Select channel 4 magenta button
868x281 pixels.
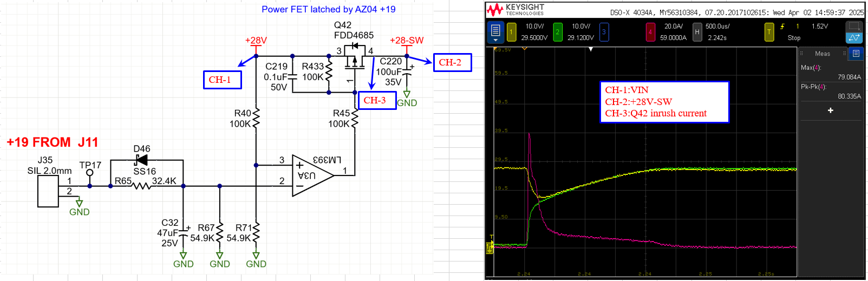pos(650,32)
